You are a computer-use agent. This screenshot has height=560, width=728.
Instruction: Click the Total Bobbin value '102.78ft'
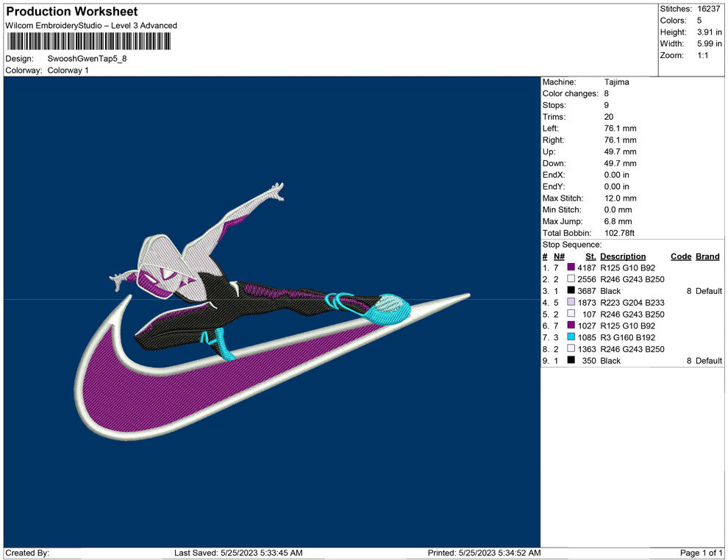(x=619, y=233)
